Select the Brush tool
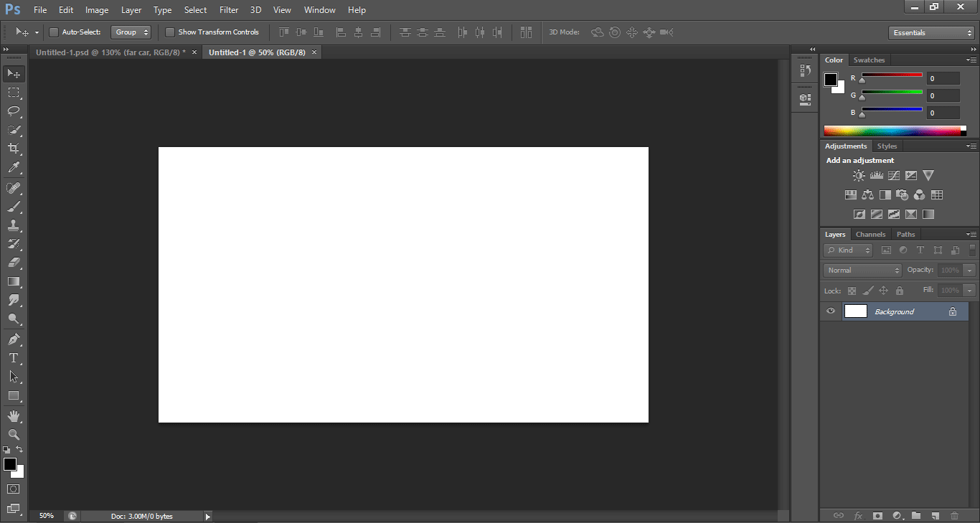The height and width of the screenshot is (523, 980). 14,207
